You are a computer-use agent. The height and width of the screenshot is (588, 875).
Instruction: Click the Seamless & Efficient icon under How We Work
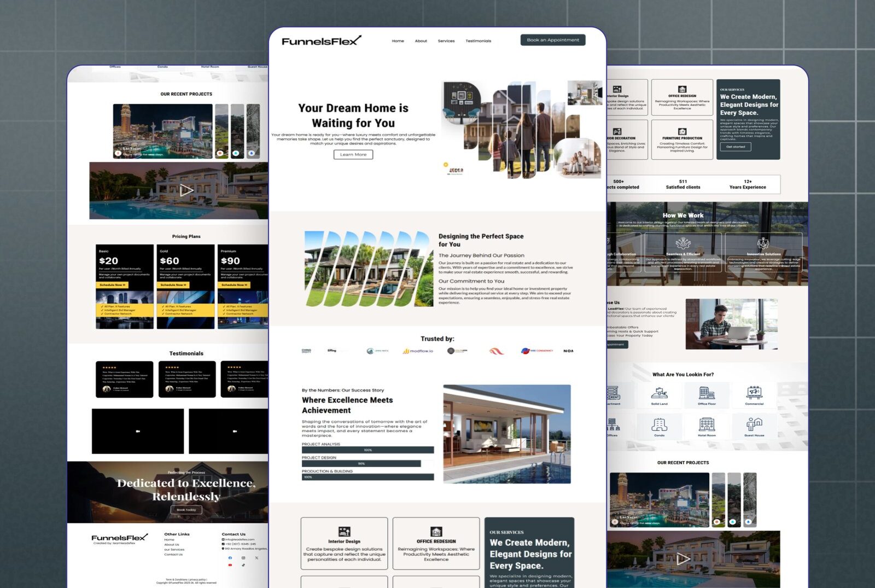point(683,243)
